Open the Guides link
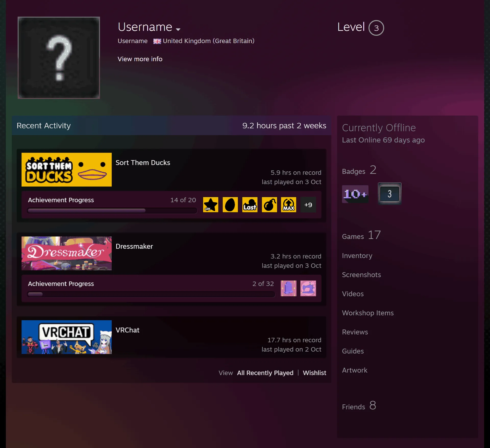Image resolution: width=490 pixels, height=448 pixels. pyautogui.click(x=353, y=351)
